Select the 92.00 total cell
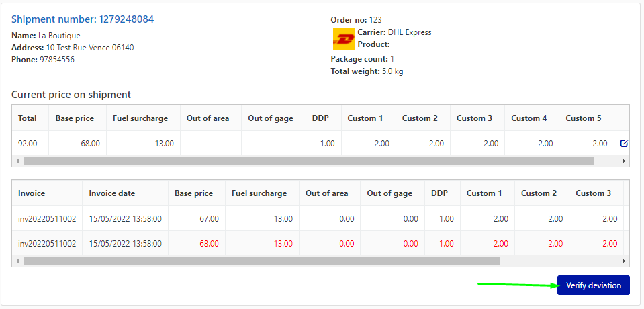Viewport: 644px width, 309px height. [x=28, y=144]
